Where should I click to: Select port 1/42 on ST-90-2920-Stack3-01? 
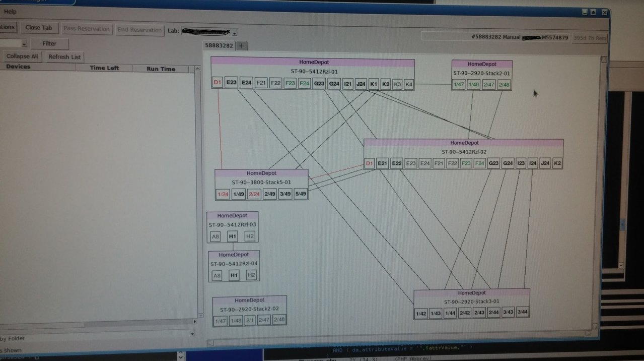421,314
